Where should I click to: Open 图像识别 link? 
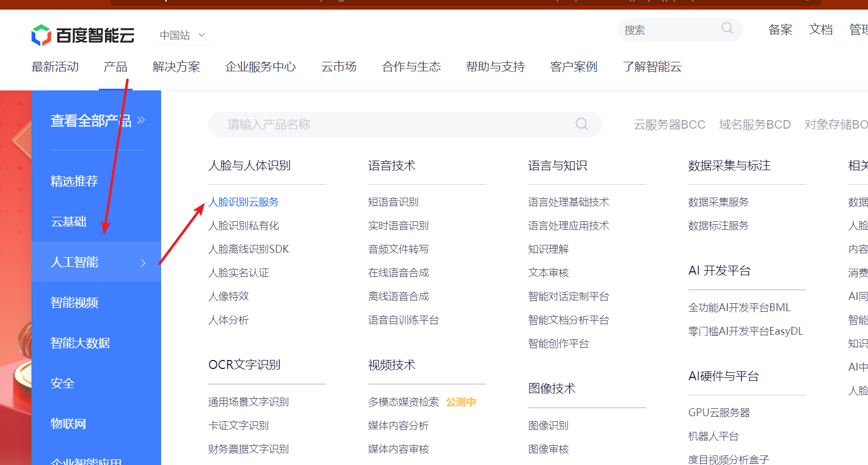tap(549, 426)
